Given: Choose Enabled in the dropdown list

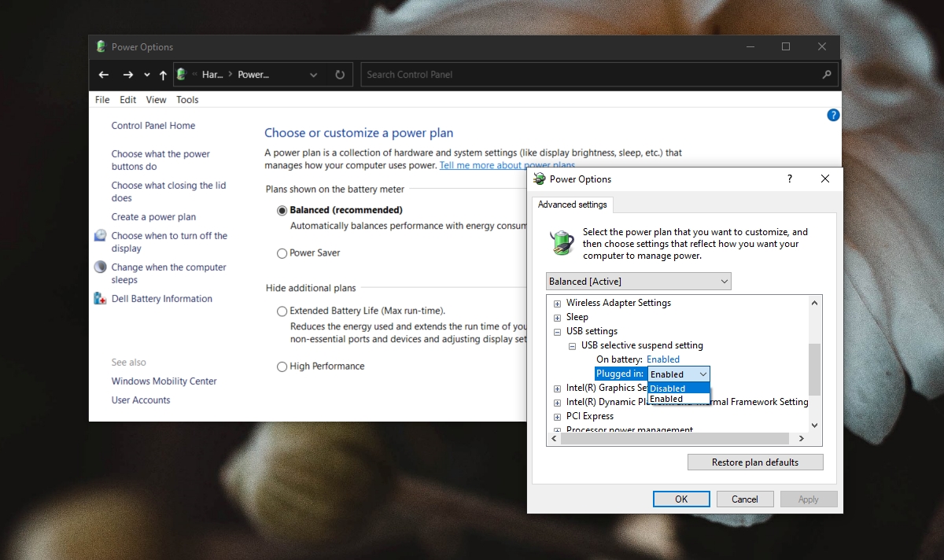Looking at the screenshot, I should click(x=679, y=399).
